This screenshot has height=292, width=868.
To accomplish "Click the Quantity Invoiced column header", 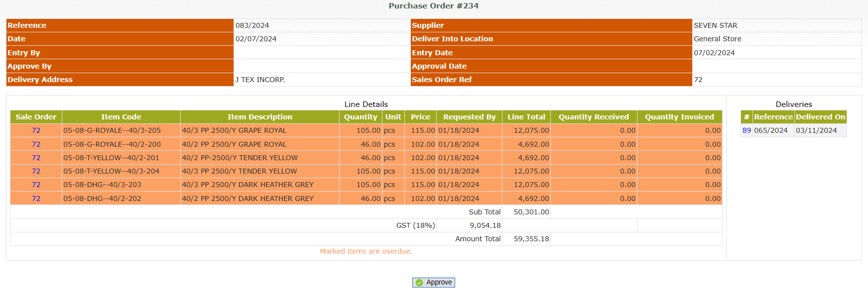I will (679, 117).
